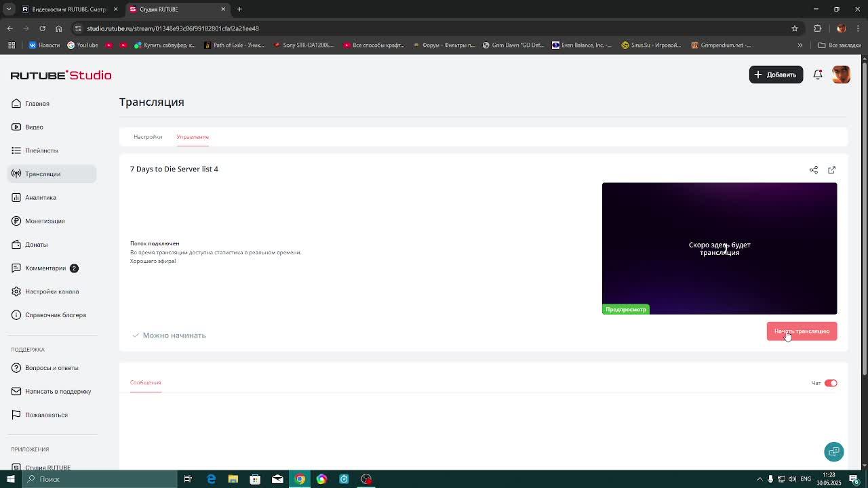
Task: Open Microsoft Store from taskbar
Action: pos(255,479)
